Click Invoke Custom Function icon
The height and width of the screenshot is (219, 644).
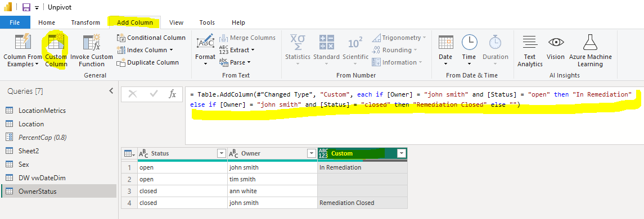click(x=92, y=43)
